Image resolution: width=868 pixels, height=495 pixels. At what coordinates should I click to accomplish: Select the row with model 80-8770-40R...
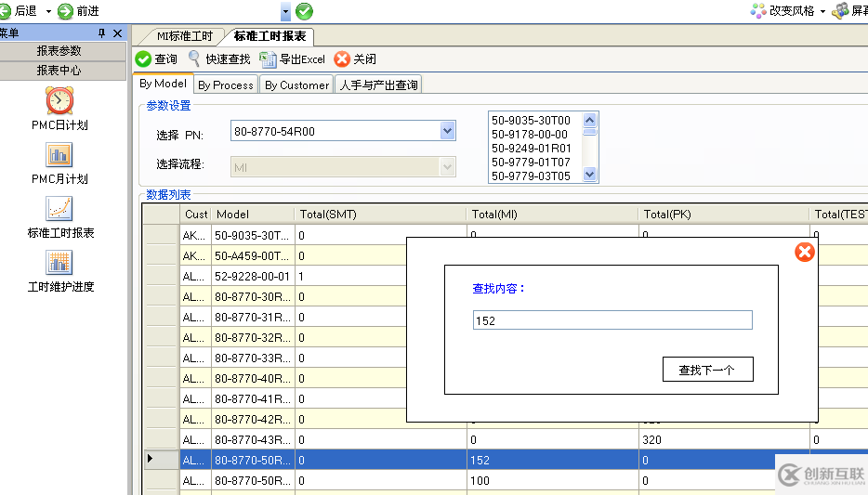pos(252,379)
